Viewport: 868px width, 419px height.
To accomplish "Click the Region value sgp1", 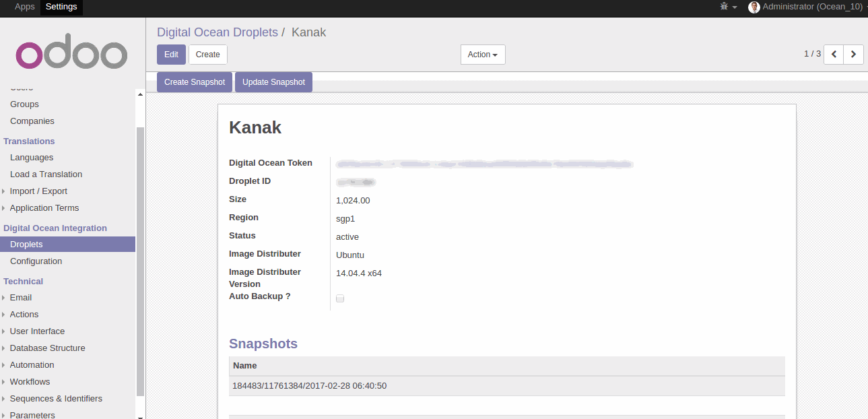I will pos(345,219).
